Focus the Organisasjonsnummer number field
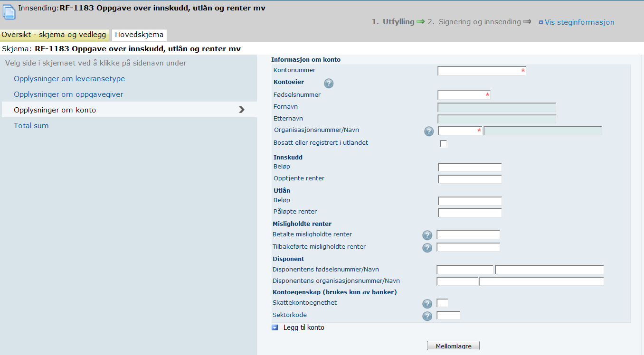Viewport: 644px width, 355px height. click(460, 131)
